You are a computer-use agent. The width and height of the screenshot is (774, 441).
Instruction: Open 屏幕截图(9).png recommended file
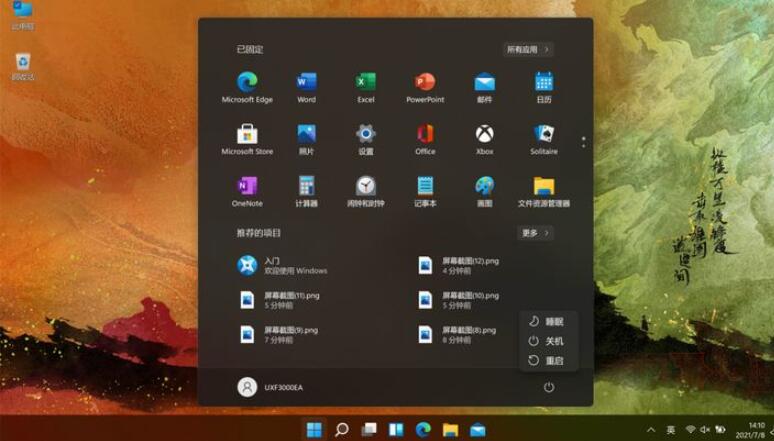pyautogui.click(x=278, y=334)
